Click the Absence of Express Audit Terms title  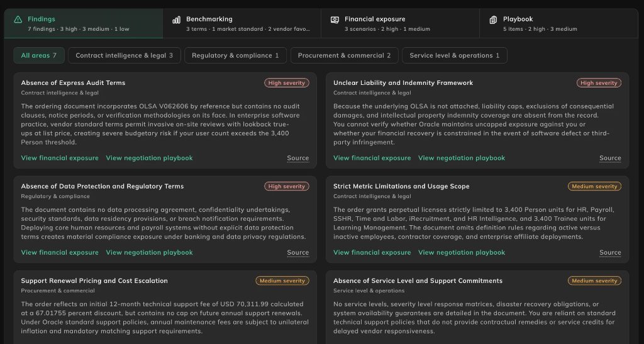click(73, 83)
